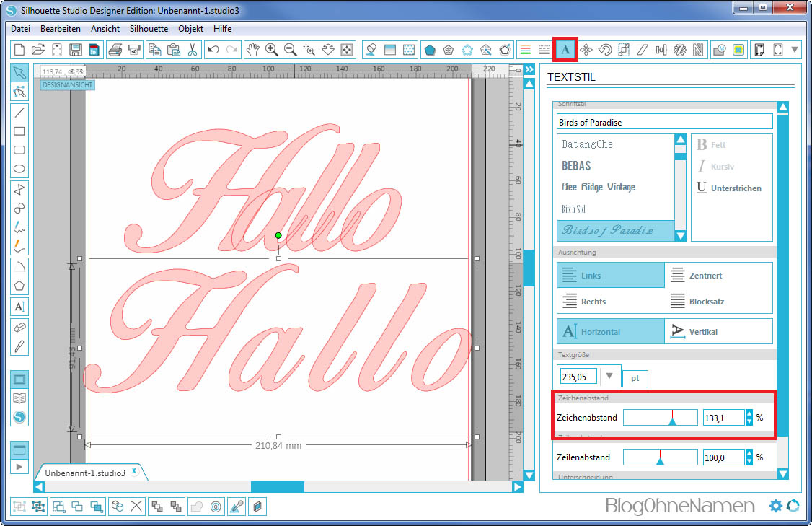Select the Ellipse drawing tool

pyautogui.click(x=20, y=170)
